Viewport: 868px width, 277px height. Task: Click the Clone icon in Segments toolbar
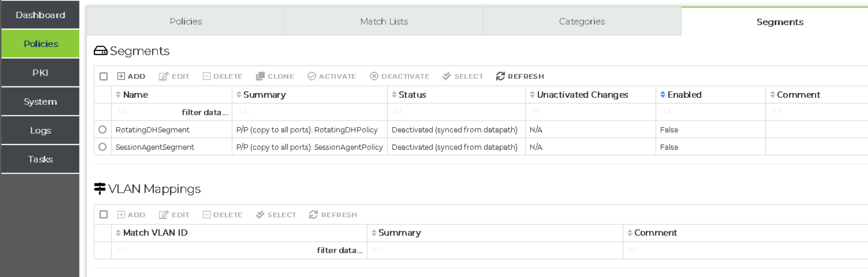[x=261, y=76]
